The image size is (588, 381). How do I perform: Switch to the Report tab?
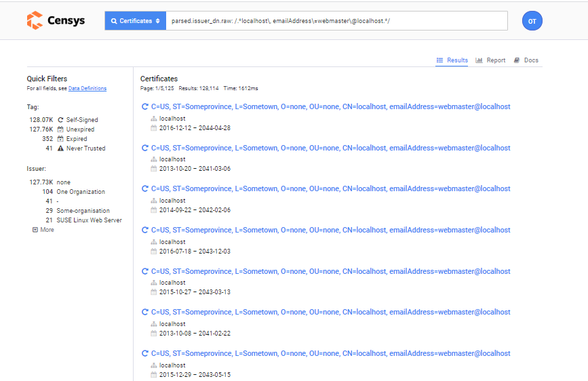490,60
